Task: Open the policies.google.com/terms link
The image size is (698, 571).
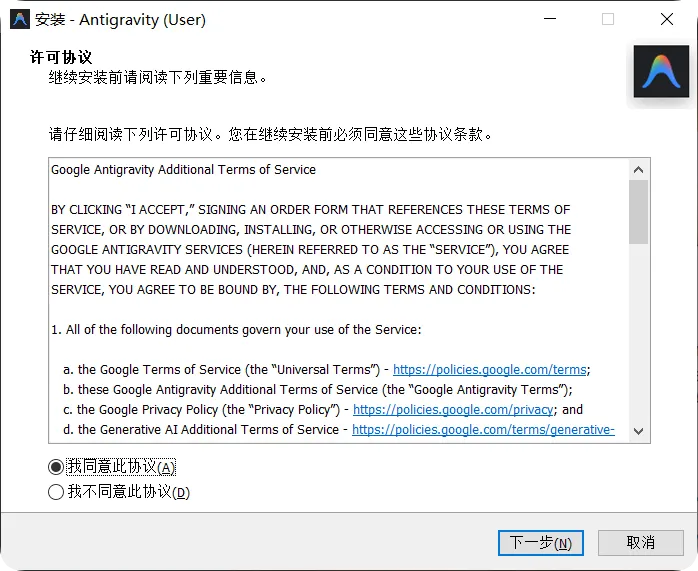Action: [490, 369]
